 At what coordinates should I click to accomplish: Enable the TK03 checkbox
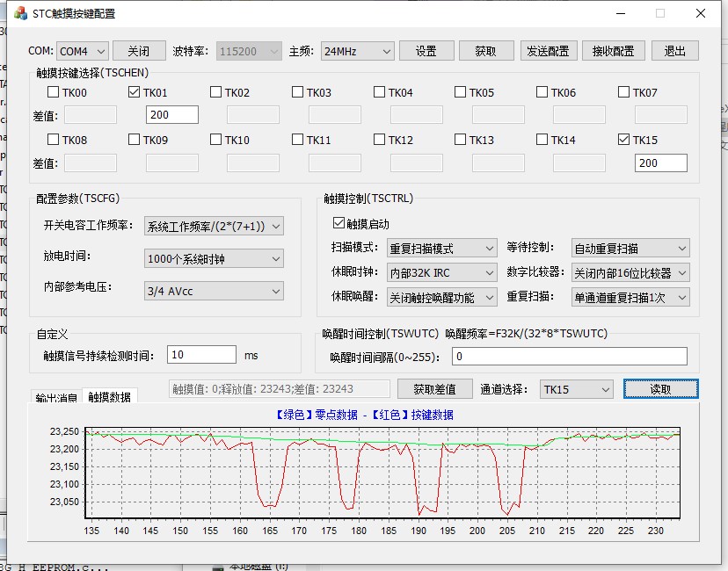[x=297, y=92]
